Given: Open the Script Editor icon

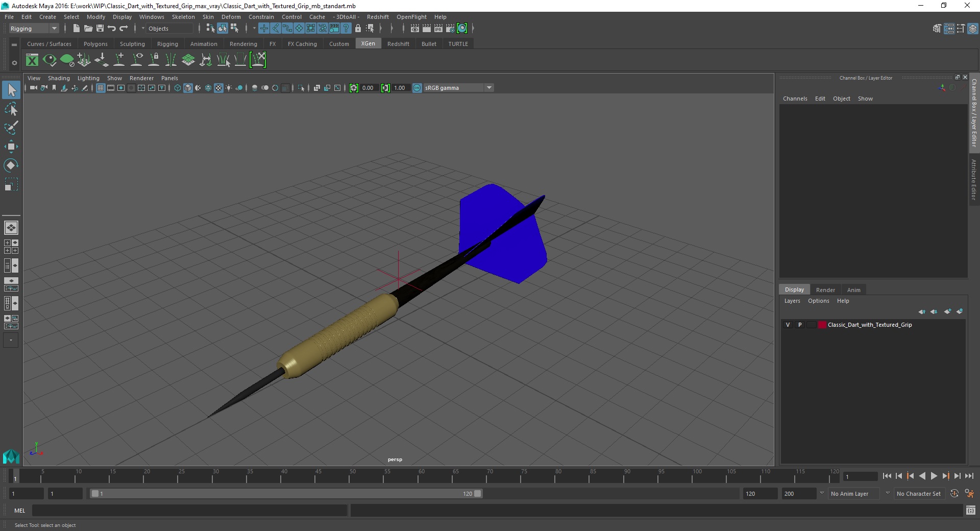Looking at the screenshot, I should click(x=971, y=510).
